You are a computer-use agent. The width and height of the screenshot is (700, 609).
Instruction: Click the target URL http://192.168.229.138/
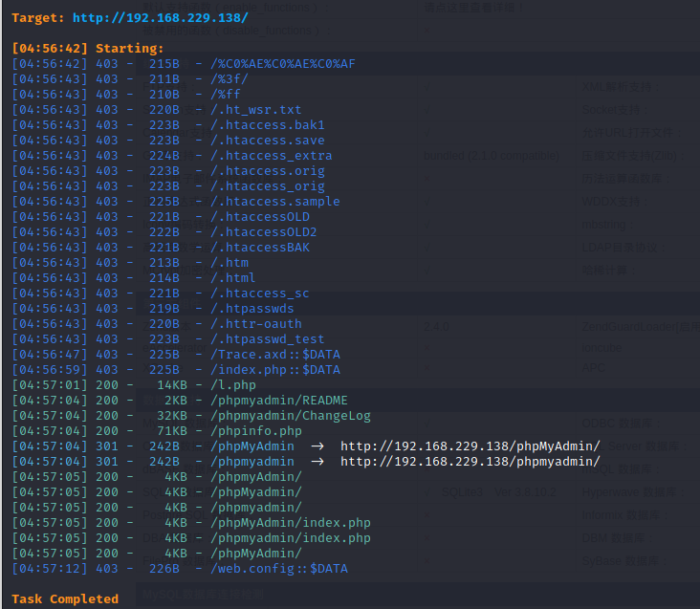click(x=160, y=17)
